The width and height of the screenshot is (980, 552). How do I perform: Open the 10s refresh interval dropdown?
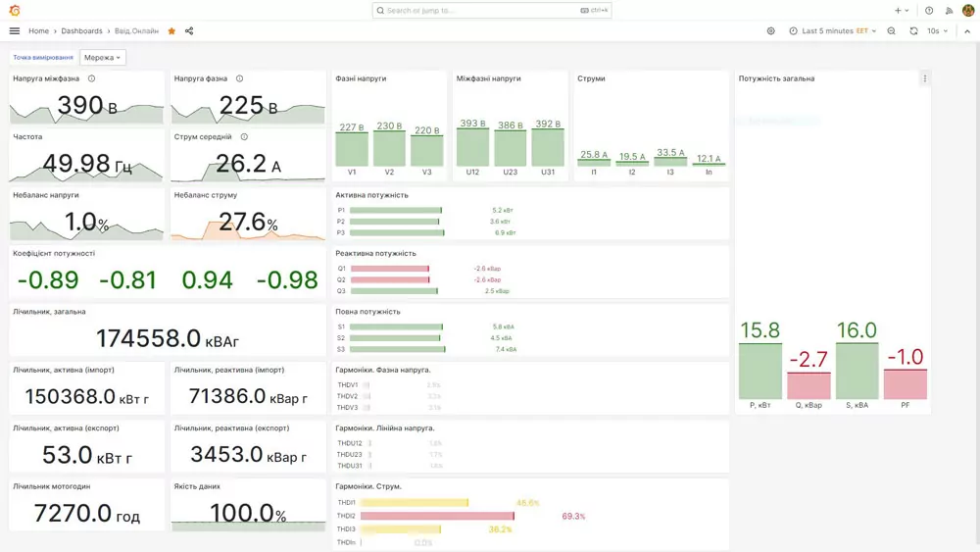938,30
